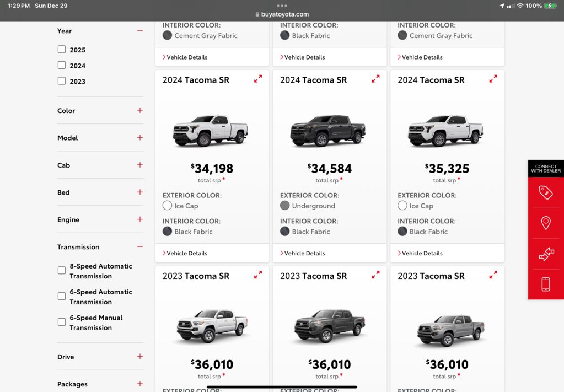Click the Underground 2024 Tacoma image
Image resolution: width=564 pixels, height=392 pixels.
point(328,130)
